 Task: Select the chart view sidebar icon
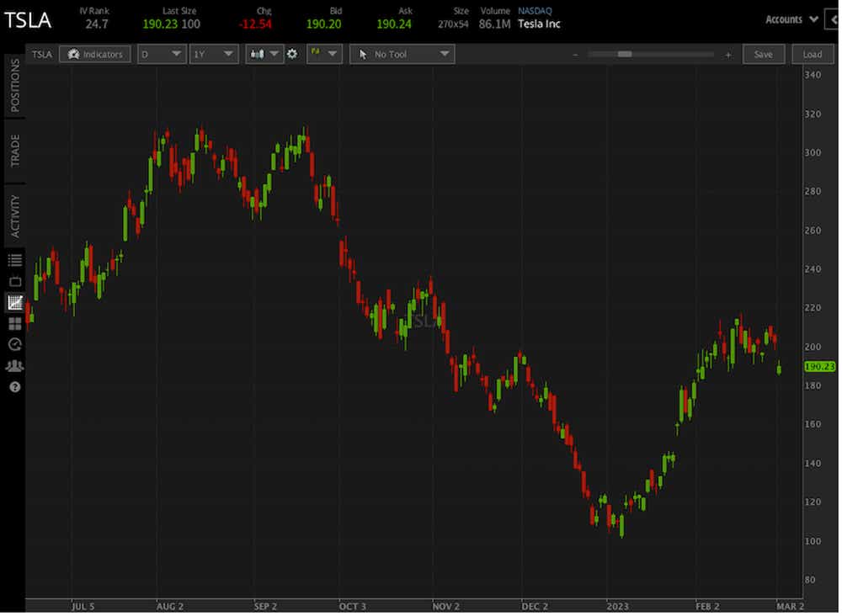point(14,304)
